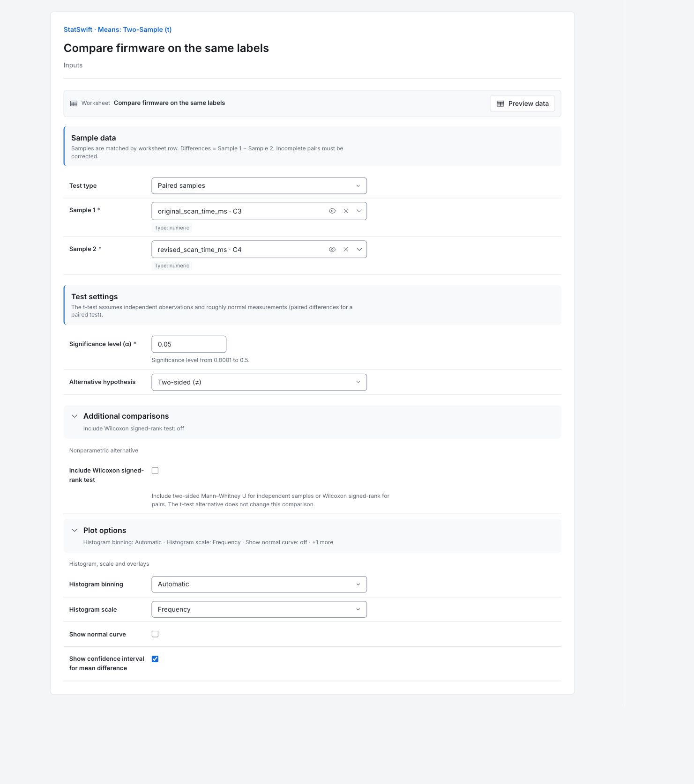Check the Show normal curve box
The image size is (694, 784).
(x=155, y=634)
